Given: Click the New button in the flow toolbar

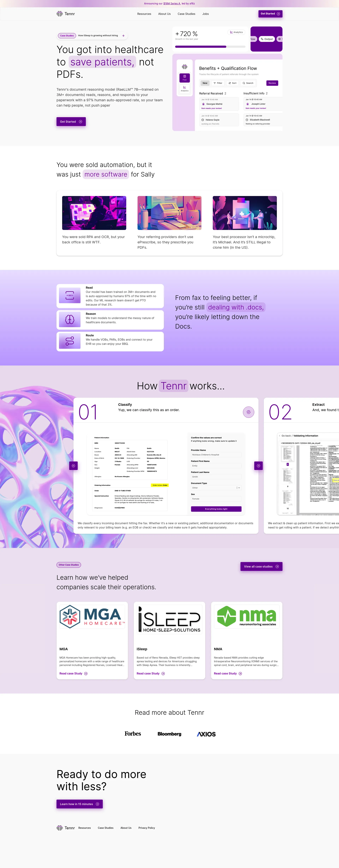Looking at the screenshot, I should [205, 83].
